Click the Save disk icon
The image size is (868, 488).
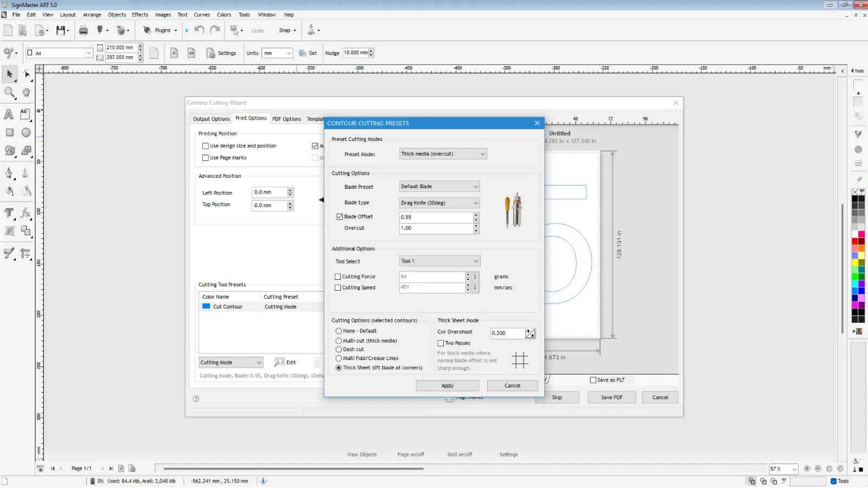point(61,30)
